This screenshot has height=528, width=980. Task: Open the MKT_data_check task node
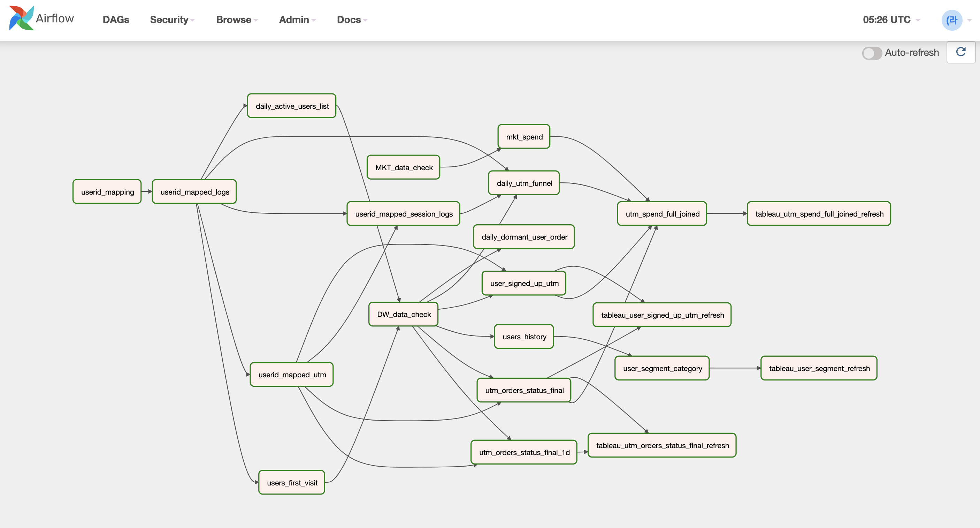[404, 167]
